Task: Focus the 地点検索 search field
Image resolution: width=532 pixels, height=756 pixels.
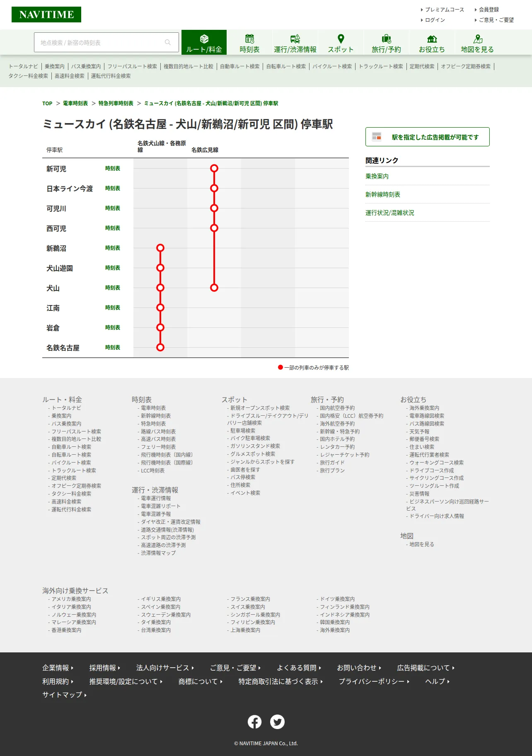Action: (x=106, y=42)
